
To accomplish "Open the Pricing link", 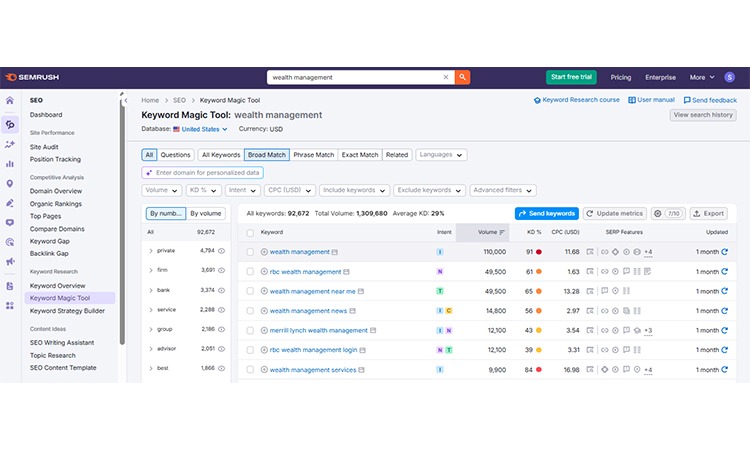I will (x=620, y=77).
